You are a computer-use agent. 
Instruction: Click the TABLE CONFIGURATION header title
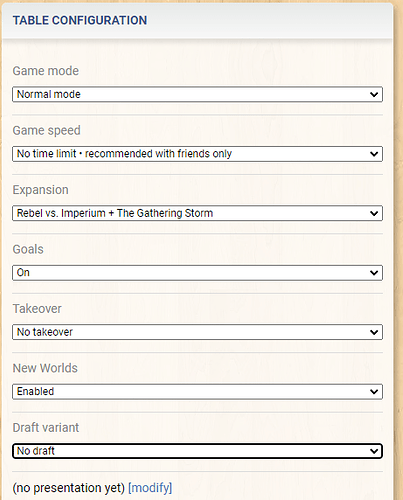click(80, 20)
